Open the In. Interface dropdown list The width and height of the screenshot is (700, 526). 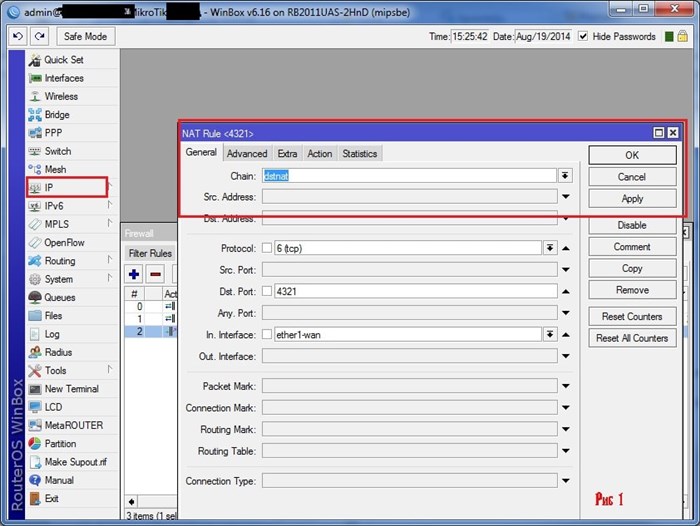pos(550,334)
